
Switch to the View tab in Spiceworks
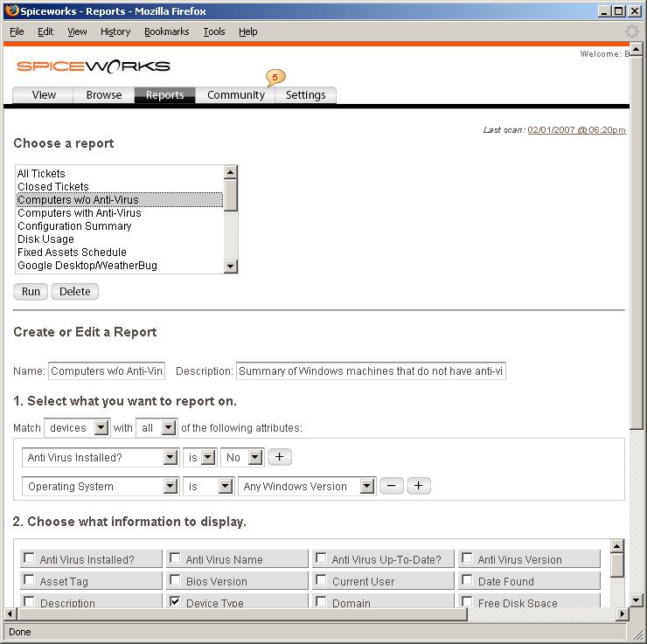pyautogui.click(x=44, y=95)
